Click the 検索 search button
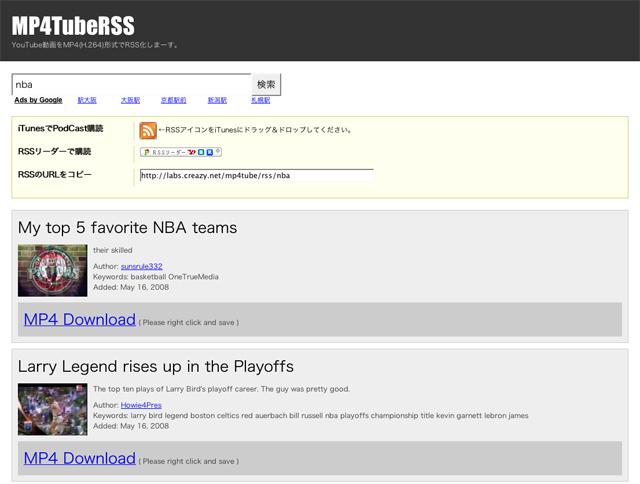Image resolution: width=640 pixels, height=484 pixels. [x=266, y=85]
